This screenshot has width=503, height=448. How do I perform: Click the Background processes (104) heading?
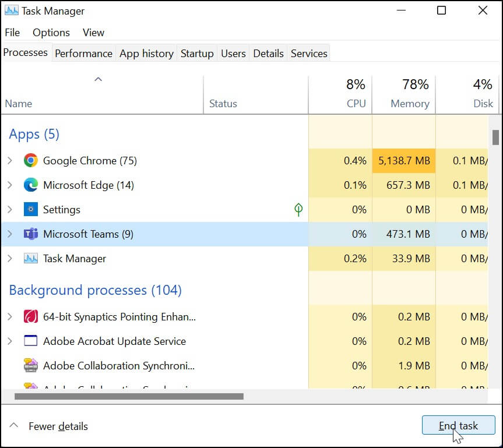click(95, 290)
